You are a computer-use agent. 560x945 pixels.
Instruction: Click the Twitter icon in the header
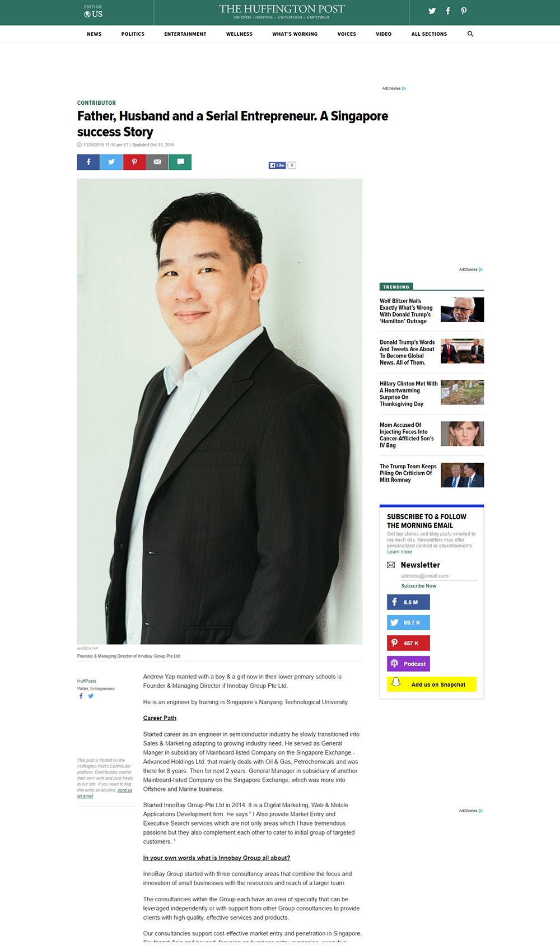click(x=432, y=11)
